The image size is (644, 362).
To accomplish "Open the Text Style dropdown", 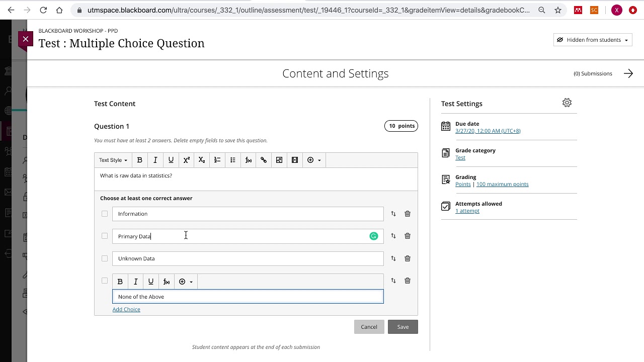I will pyautogui.click(x=113, y=160).
